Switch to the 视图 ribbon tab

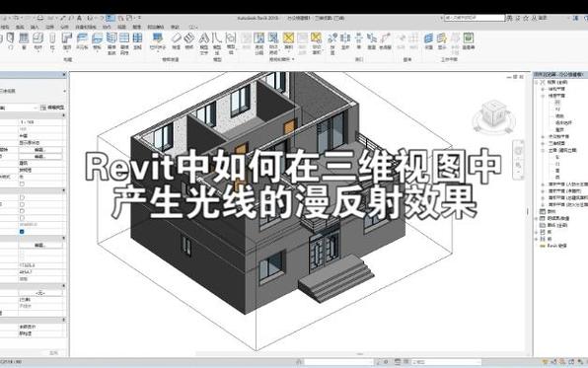122,27
